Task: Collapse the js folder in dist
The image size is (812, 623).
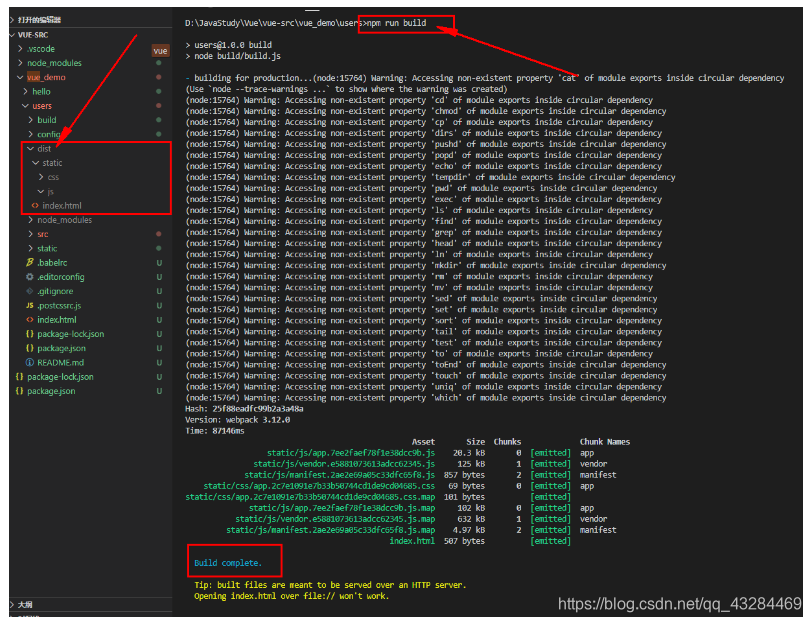Action: (x=41, y=192)
